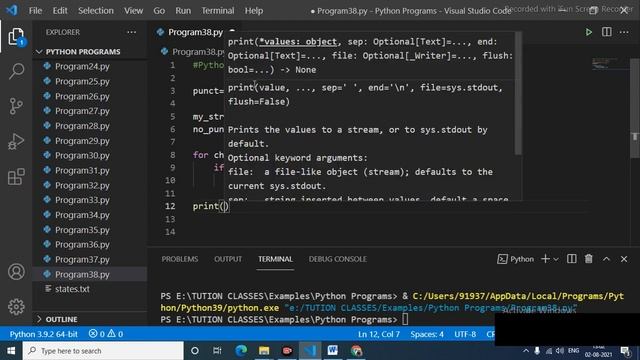Open Word from the taskbar
This screenshot has height=360, width=640.
333,351
